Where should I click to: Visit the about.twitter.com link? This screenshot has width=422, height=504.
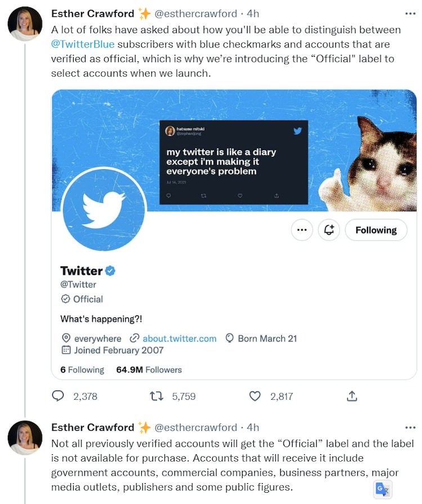(179, 338)
